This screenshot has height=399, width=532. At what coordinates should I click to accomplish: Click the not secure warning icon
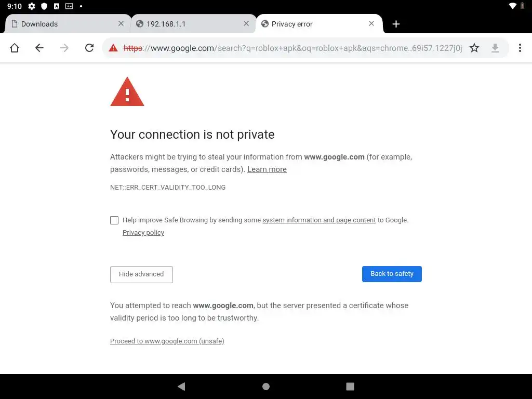(x=113, y=48)
